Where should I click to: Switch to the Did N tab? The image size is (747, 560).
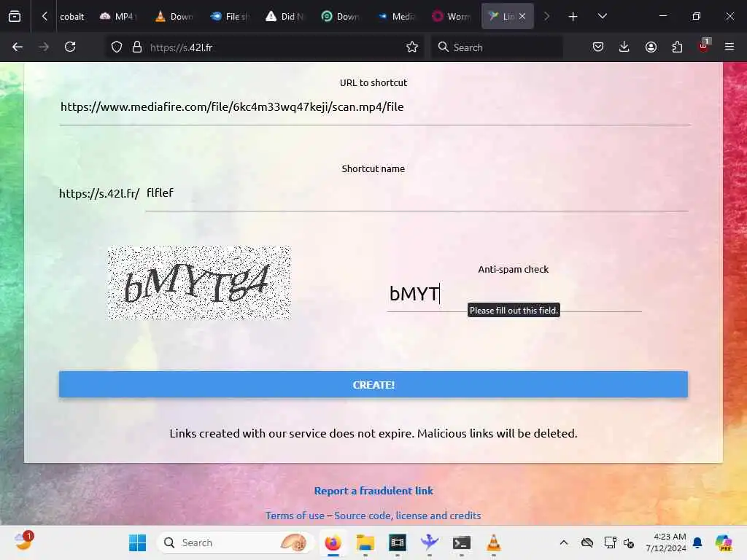[285, 17]
